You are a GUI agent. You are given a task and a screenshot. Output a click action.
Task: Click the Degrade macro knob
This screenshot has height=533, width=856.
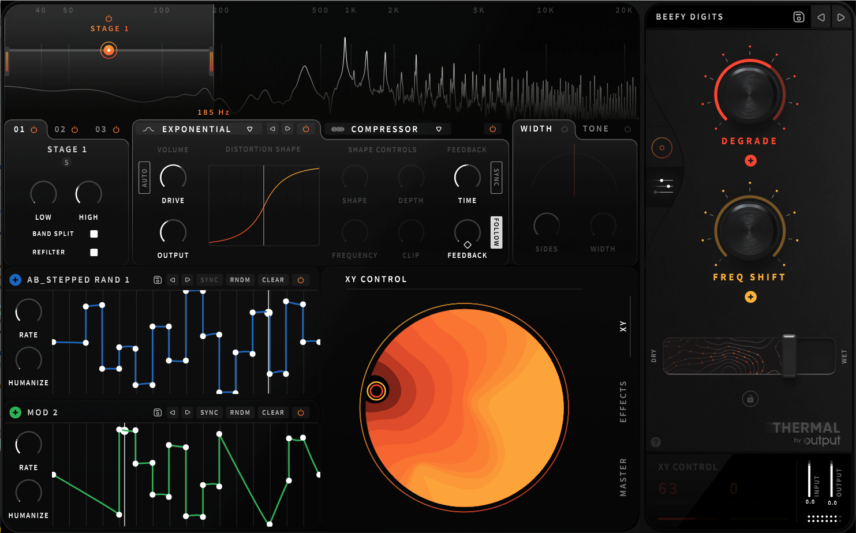750,94
